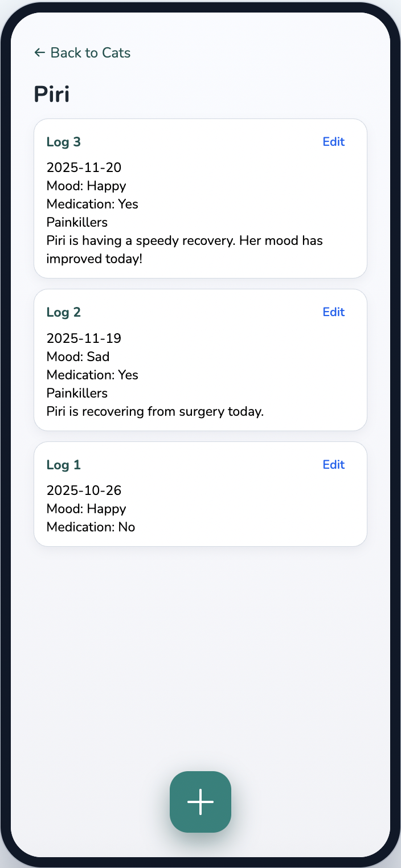Select the left-pointing arrow next to Back to Cats
Image resolution: width=401 pixels, height=868 pixels.
tap(39, 52)
